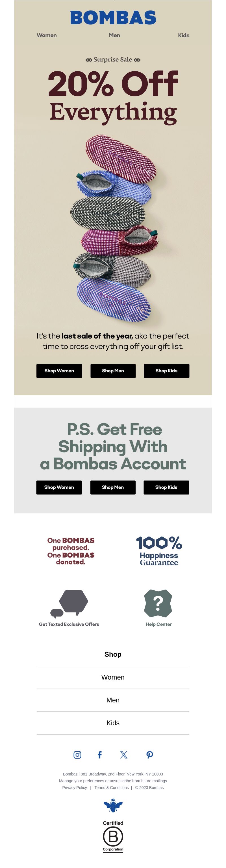Click Shop Women button under slipper image

[59, 371]
